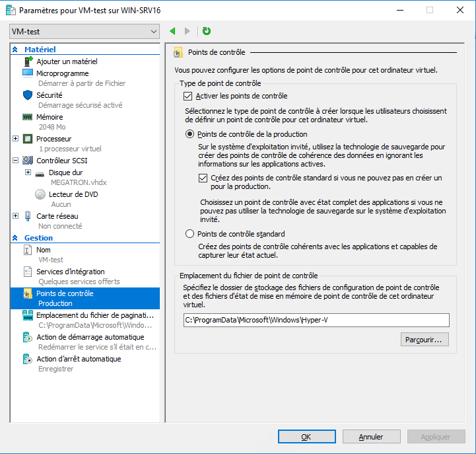The height and width of the screenshot is (454, 476).
Task: Open the Mémoire settings entry
Action: point(50,117)
